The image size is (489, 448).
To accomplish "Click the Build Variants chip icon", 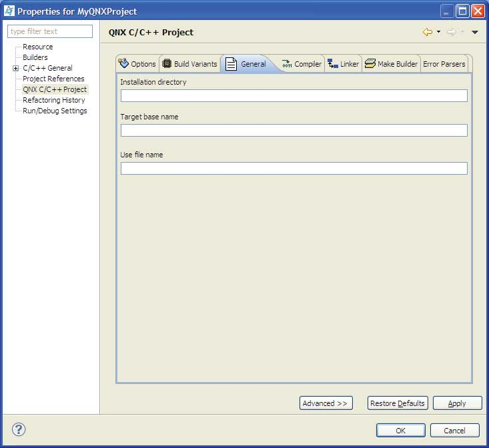I will pos(167,64).
